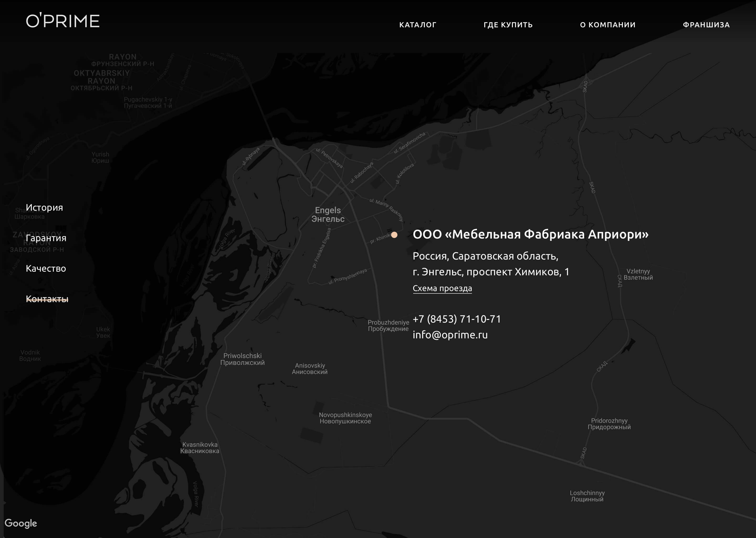Click the orange map location marker
This screenshot has width=756, height=538.
click(394, 235)
